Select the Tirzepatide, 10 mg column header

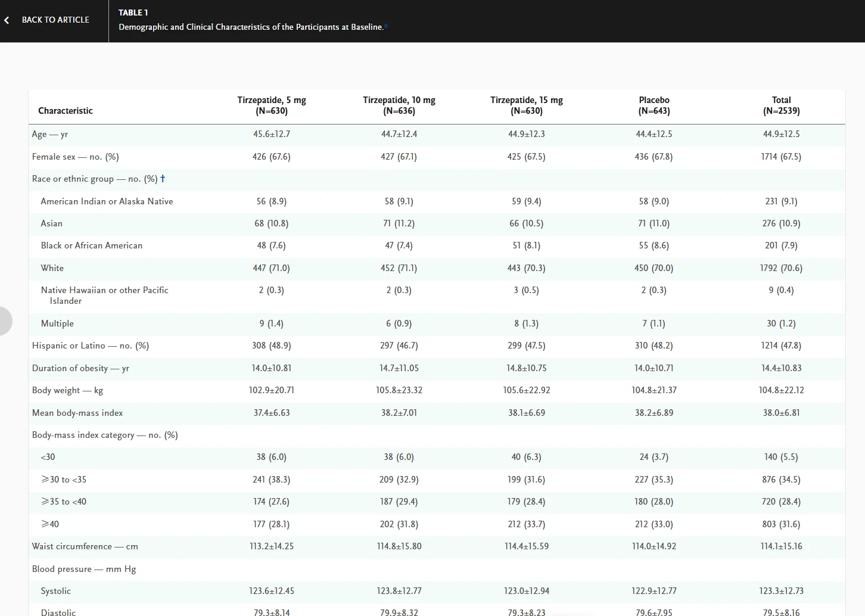coord(399,105)
